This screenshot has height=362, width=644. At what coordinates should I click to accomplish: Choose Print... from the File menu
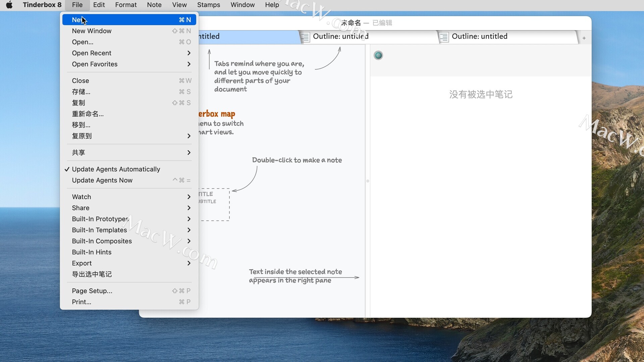tap(129, 302)
